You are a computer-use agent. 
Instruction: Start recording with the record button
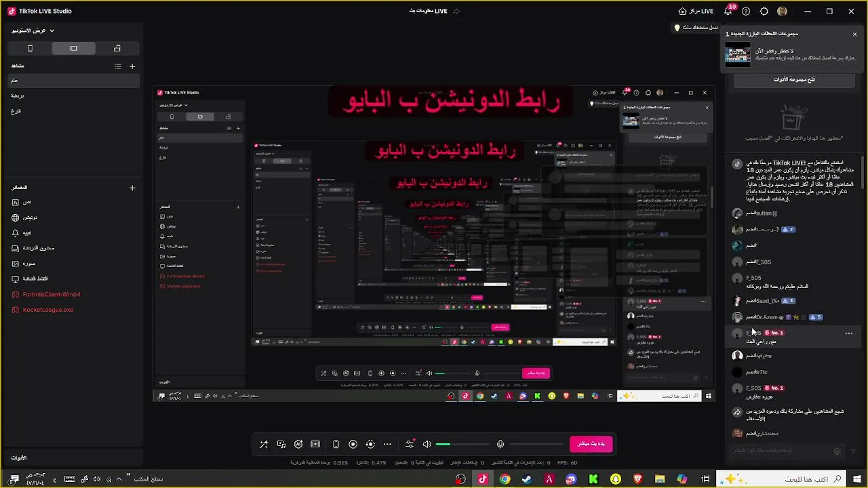pos(353,444)
